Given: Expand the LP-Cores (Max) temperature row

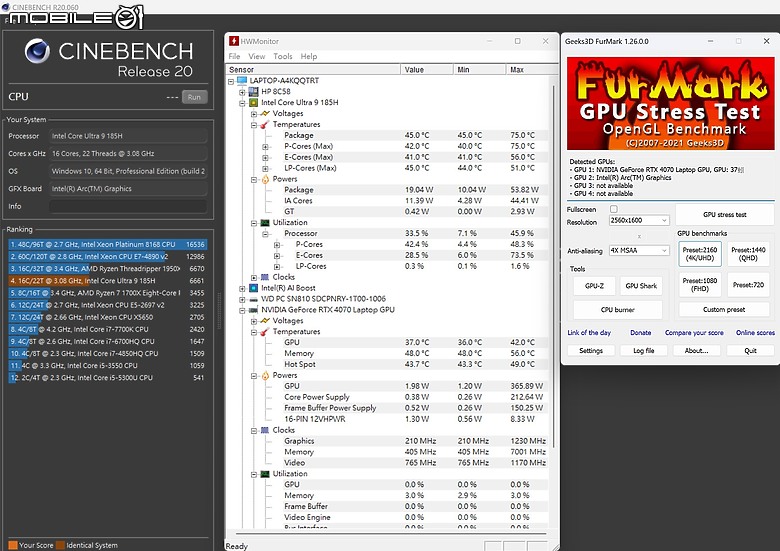Looking at the screenshot, I should [265, 169].
